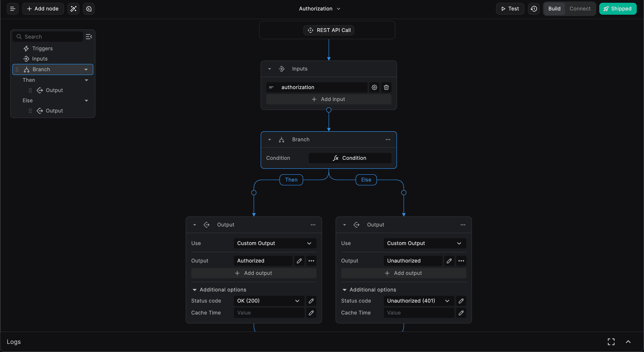Expand the Then section in sidebar
Viewport: 644px width, 352px height.
(86, 80)
